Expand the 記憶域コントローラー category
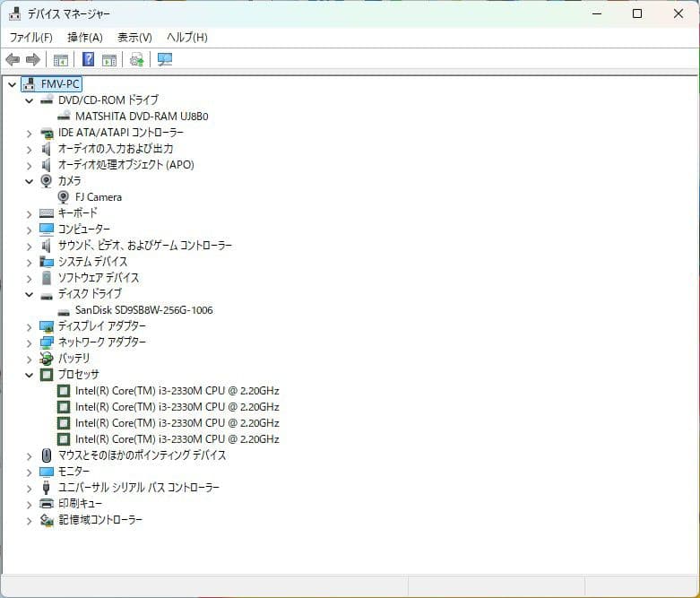700x598 pixels. (29, 520)
